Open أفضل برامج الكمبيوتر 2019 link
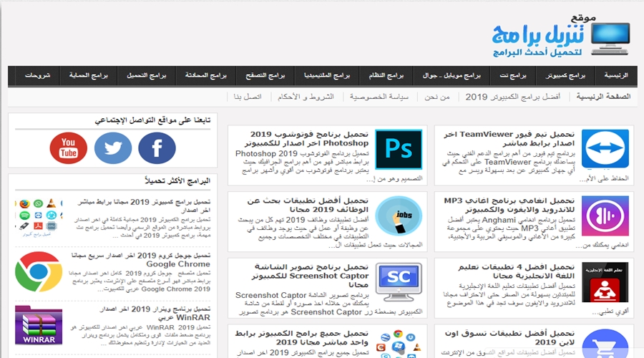Viewport: 644px width, 358px height. (x=512, y=97)
